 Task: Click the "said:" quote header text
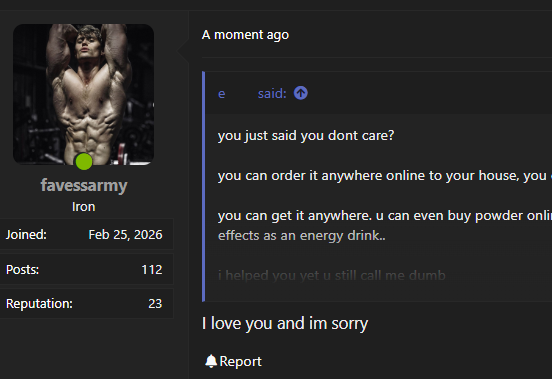(272, 94)
